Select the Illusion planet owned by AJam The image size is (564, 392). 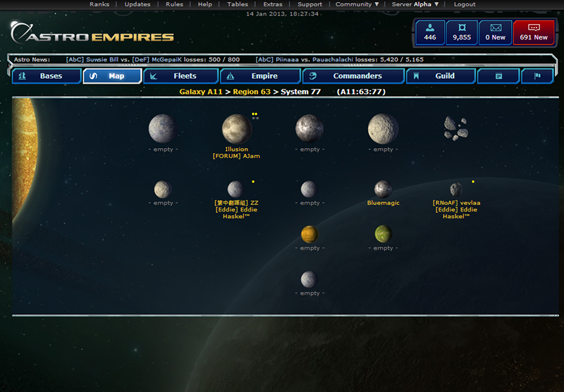(237, 129)
